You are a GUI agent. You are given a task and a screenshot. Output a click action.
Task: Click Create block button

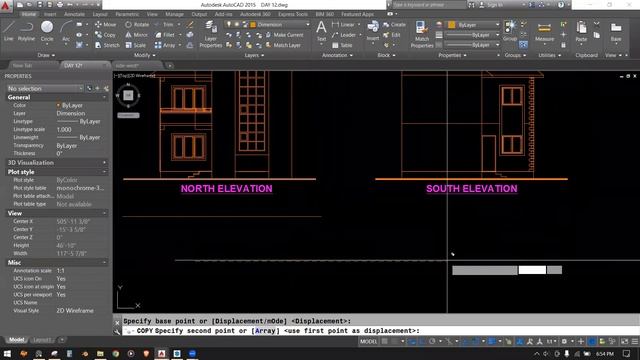click(394, 24)
